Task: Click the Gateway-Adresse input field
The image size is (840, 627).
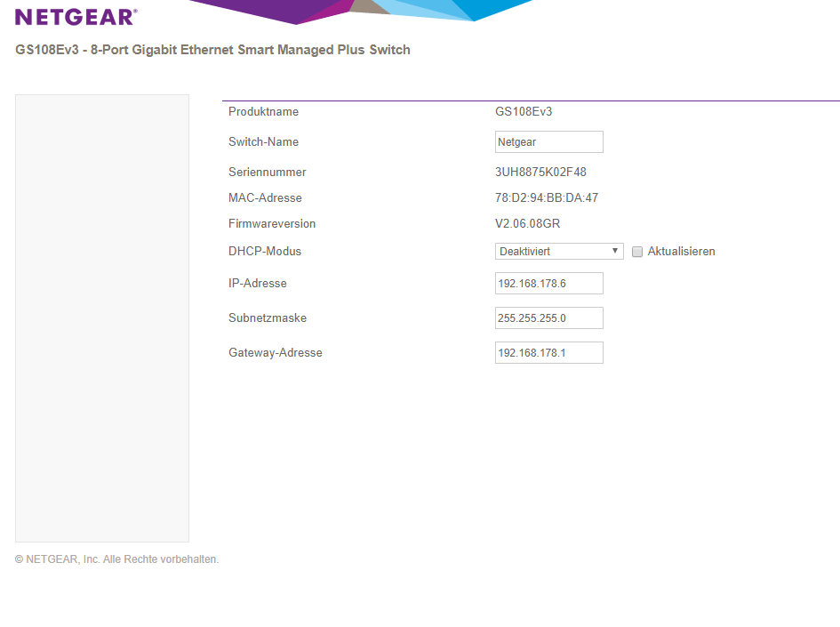Action: point(548,353)
